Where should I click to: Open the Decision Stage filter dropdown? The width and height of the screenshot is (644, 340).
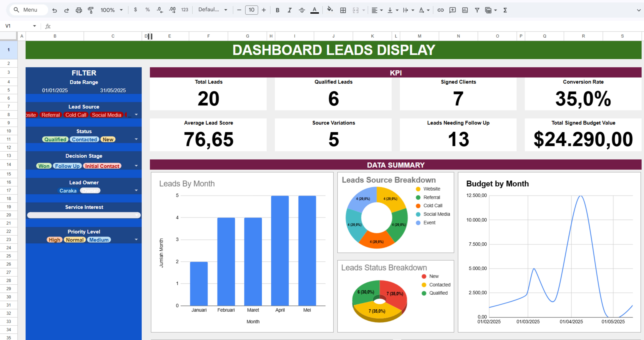[136, 166]
